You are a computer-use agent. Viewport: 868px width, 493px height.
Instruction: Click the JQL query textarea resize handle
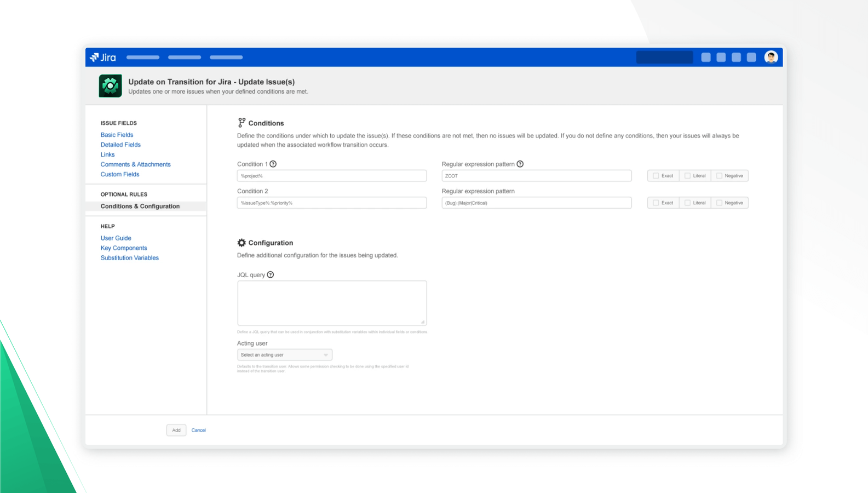[x=422, y=322]
